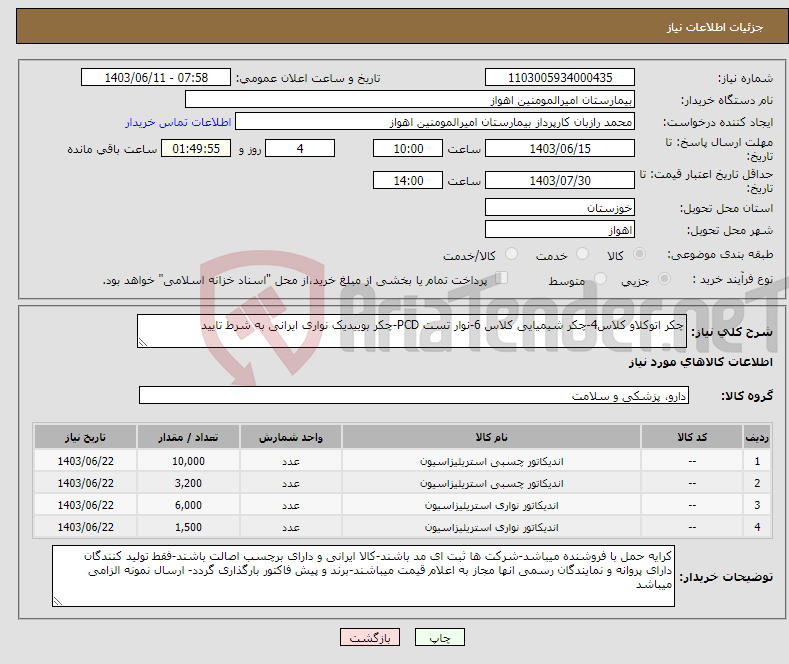Screen dimensions: 789x664
Task: Click the requester field محمد رازبان
Action: tap(435, 122)
